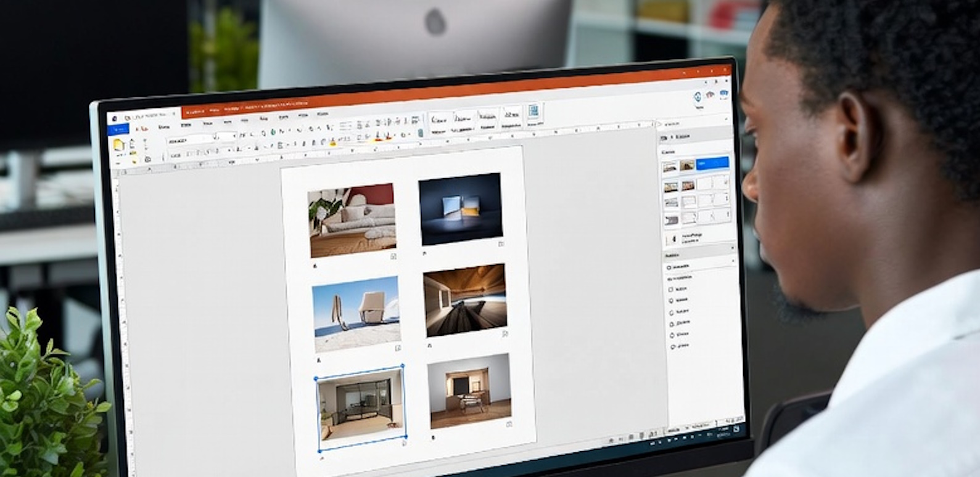The image size is (980, 477).
Task: Open the blue File tab
Action: pos(118,129)
